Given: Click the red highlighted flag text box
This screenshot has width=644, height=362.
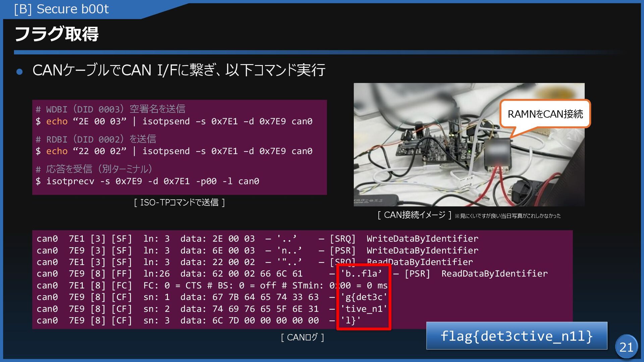Looking at the screenshot, I should coord(364,297).
